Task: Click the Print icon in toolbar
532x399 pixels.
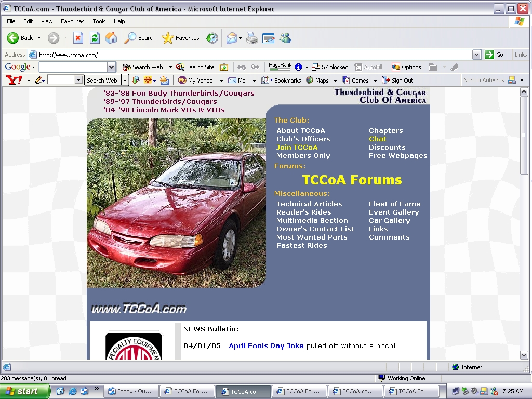Action: 252,38
